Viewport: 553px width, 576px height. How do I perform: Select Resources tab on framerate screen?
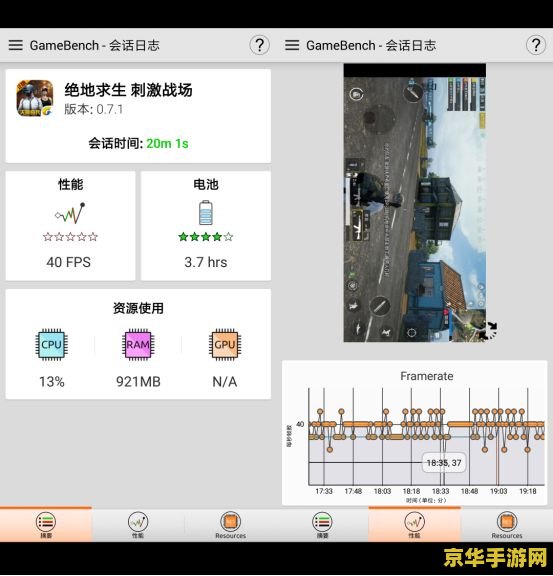point(507,525)
